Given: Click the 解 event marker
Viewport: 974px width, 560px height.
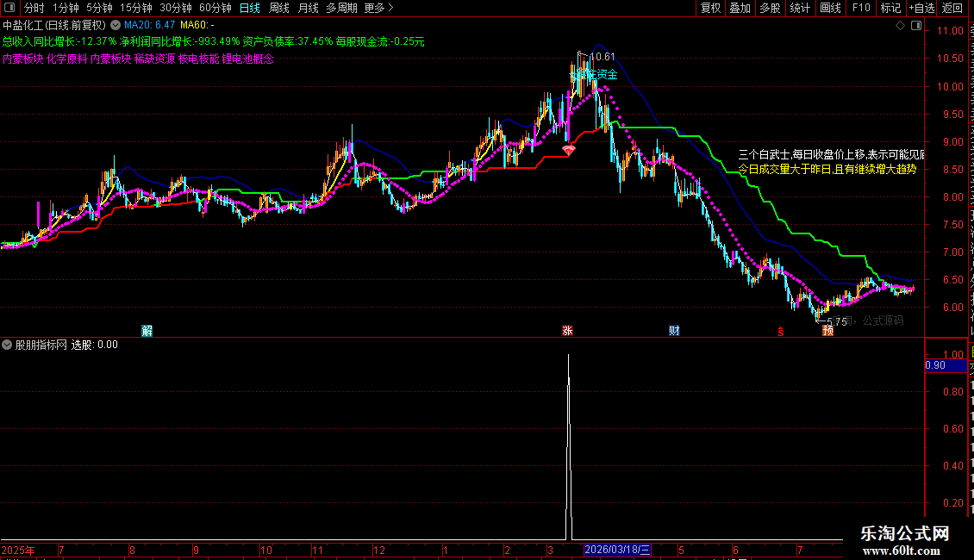Looking at the screenshot, I should 147,330.
